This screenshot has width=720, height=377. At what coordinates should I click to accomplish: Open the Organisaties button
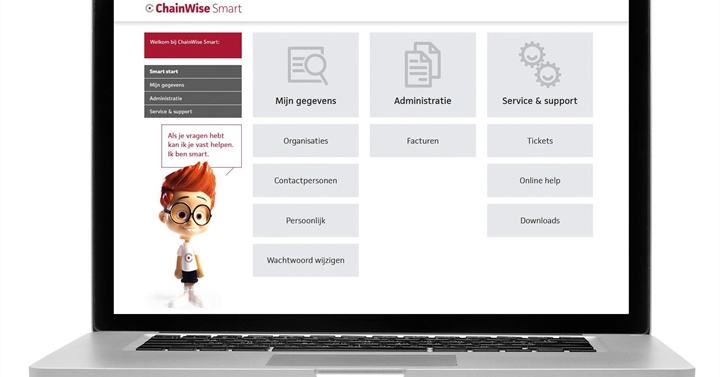306,141
